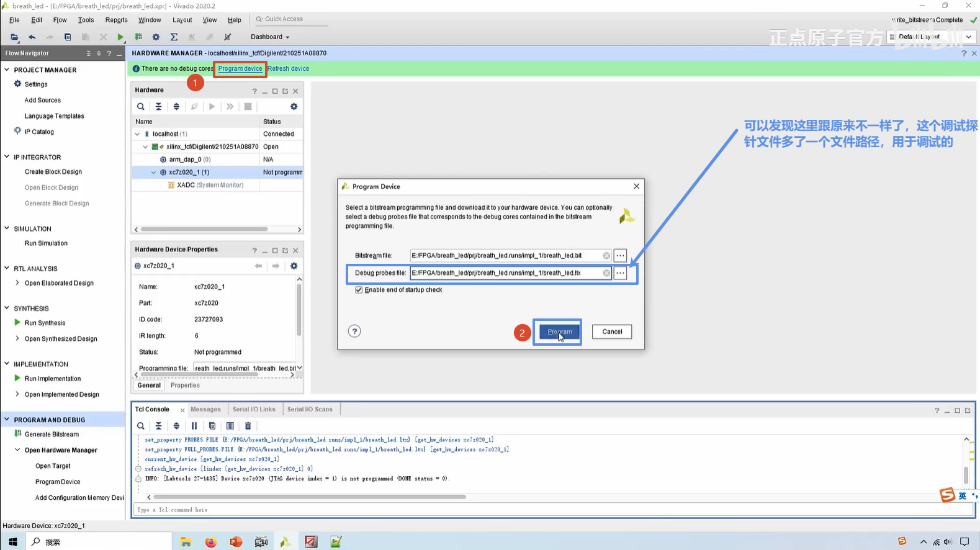The width and height of the screenshot is (980, 550).
Task: Switch to Properties tab in device properties
Action: [x=185, y=385]
